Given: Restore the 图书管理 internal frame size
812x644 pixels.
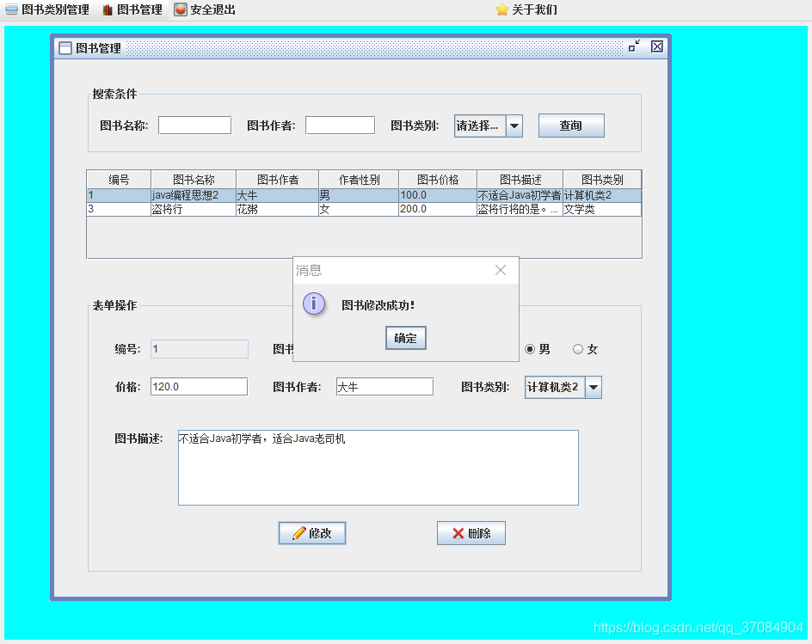Looking at the screenshot, I should 634,46.
